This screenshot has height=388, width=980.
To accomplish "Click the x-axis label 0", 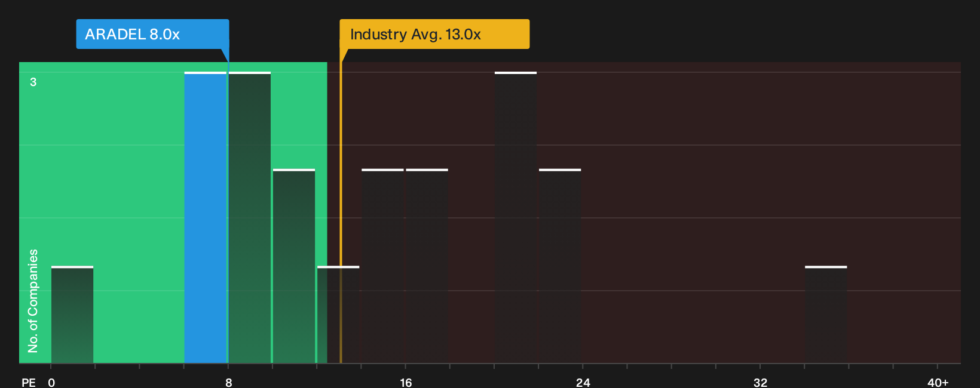I will [51, 383].
